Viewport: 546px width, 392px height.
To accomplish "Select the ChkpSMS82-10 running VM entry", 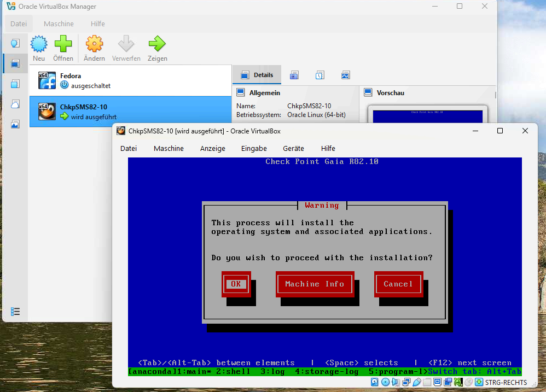I will [x=131, y=112].
